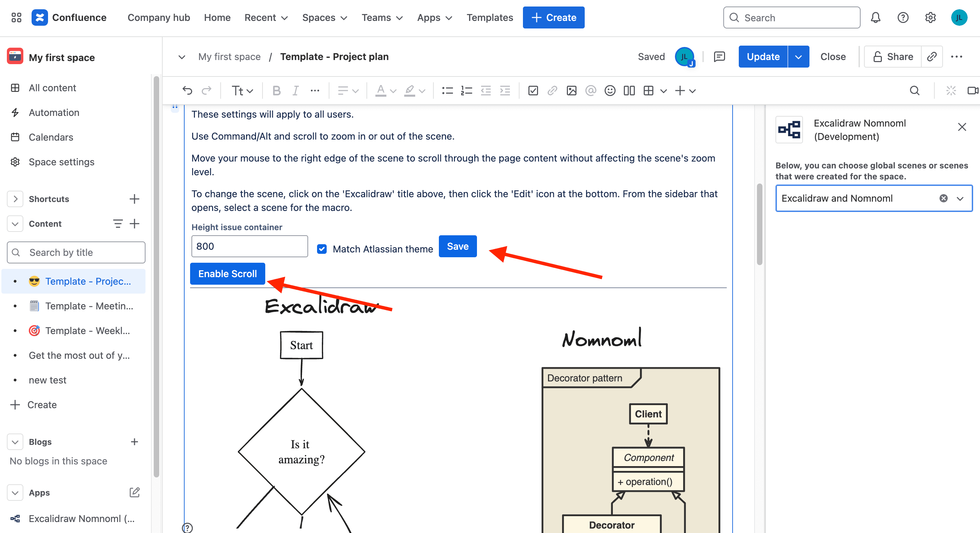
Task: Insert a link
Action: tap(552, 91)
